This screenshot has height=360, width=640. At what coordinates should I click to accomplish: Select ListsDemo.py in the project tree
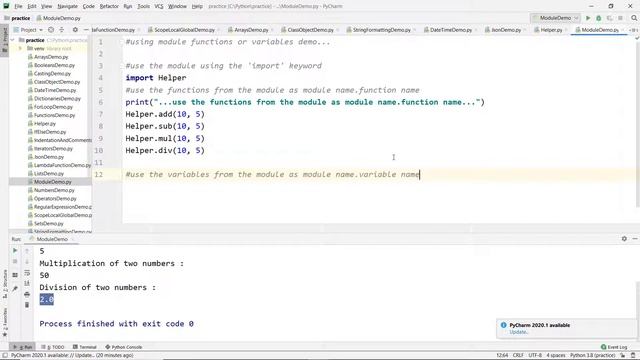(x=49, y=173)
